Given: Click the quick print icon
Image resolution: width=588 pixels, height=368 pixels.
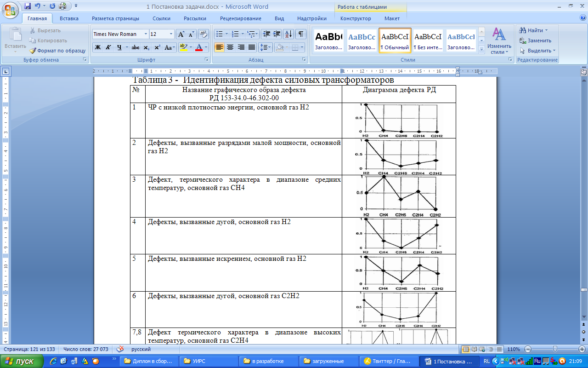Looking at the screenshot, I should 62,6.
